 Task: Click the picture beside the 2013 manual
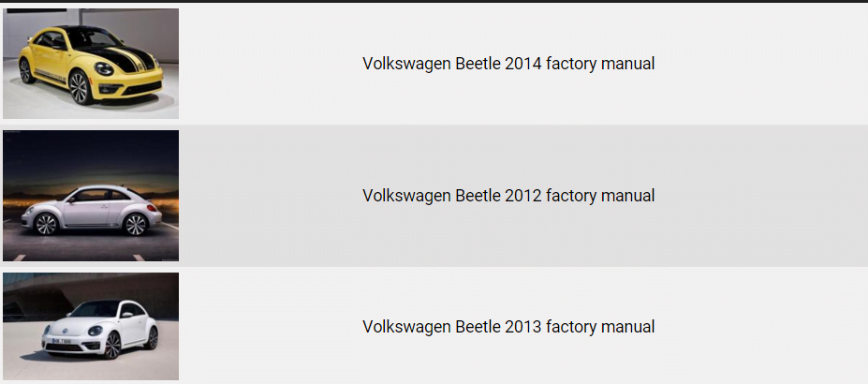point(90,326)
